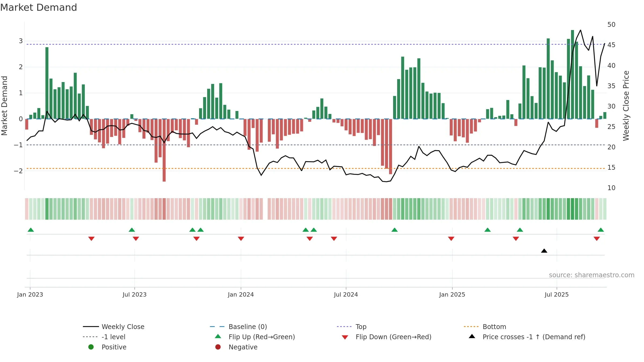Click the longest red bar below −2
This screenshot has width=644, height=362.
164,150
